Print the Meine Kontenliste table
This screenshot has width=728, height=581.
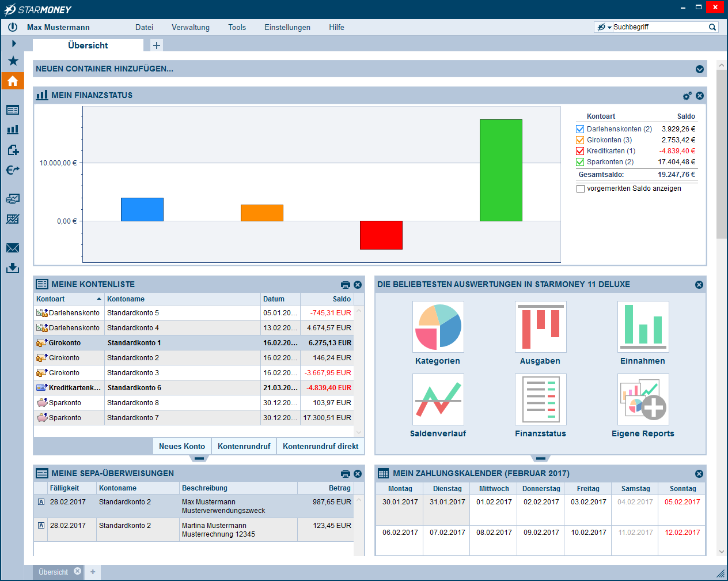(345, 285)
